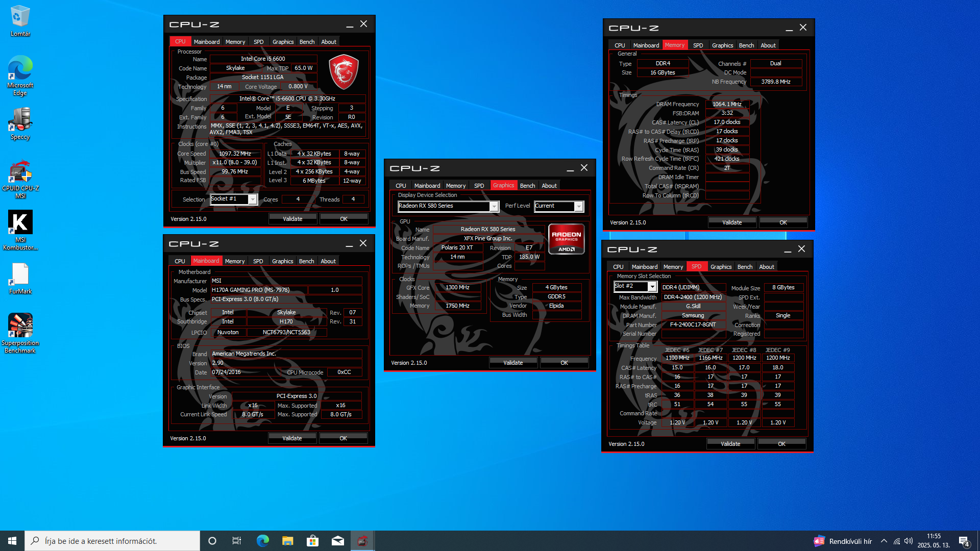The height and width of the screenshot is (551, 980).
Task: Open CPU tab in Graphics window
Action: click(x=401, y=186)
